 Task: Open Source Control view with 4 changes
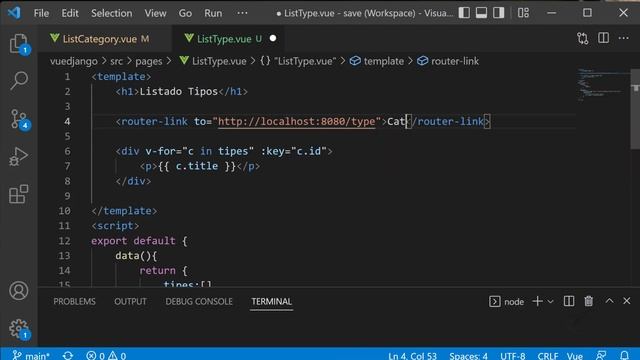[19, 119]
